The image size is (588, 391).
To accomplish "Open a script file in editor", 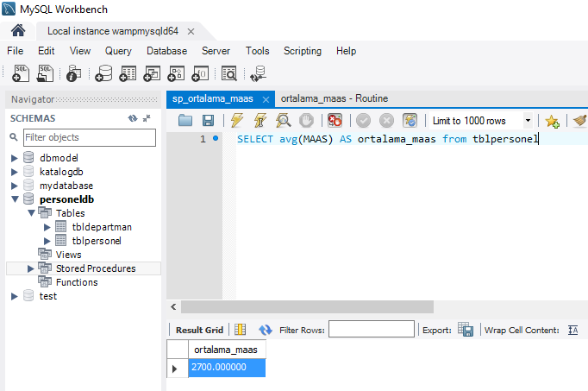I will [x=185, y=121].
